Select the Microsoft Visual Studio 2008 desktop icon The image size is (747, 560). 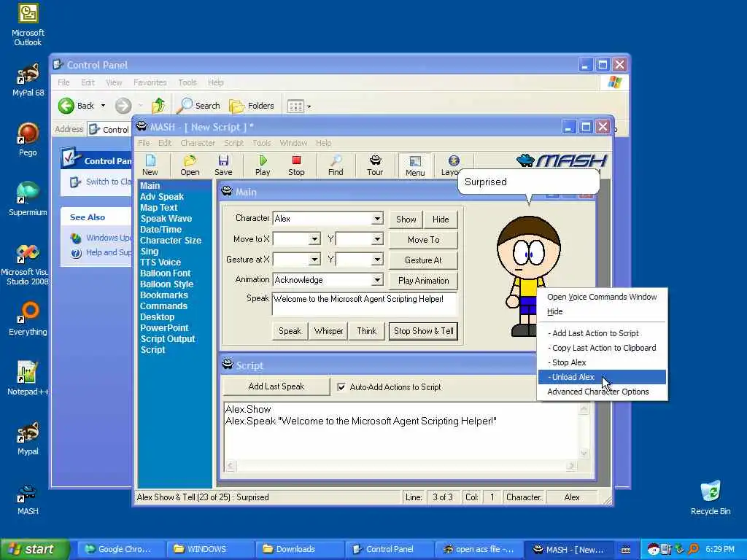tap(26, 265)
